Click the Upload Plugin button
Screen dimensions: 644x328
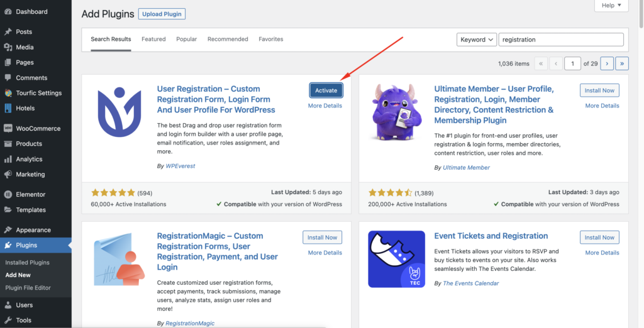point(162,14)
